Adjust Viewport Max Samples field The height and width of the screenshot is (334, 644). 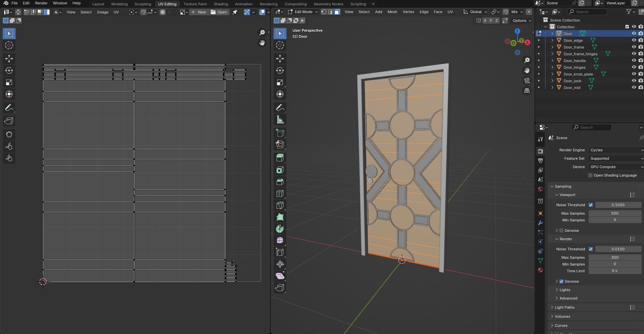coord(615,213)
